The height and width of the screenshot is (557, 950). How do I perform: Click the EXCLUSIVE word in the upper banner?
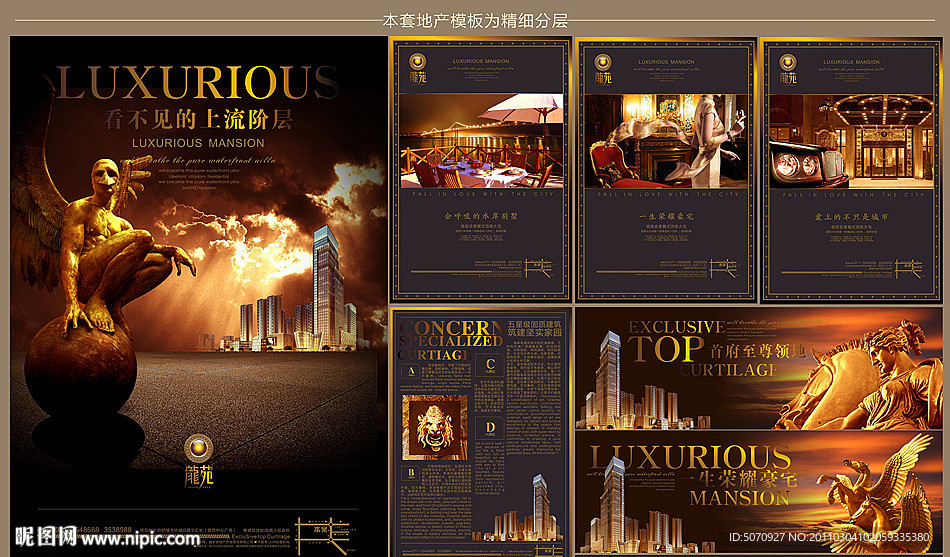tap(677, 327)
